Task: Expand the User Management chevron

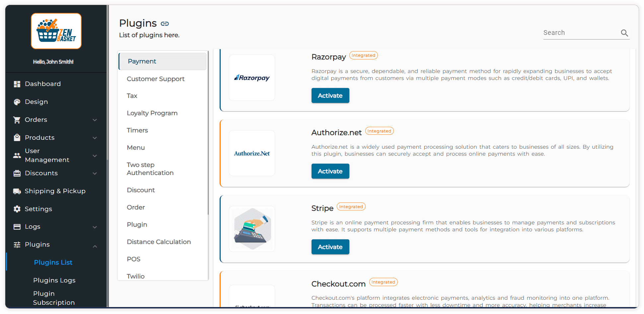Action: pos(95,156)
